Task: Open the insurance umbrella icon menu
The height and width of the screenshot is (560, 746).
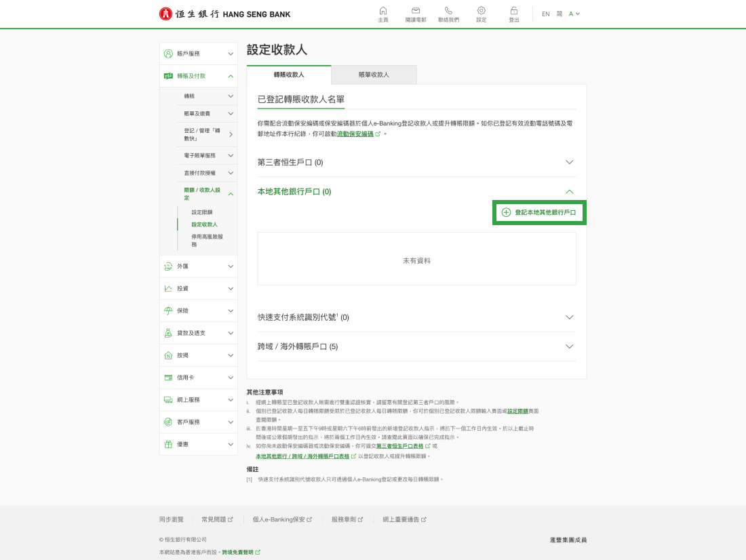Action: point(168,311)
